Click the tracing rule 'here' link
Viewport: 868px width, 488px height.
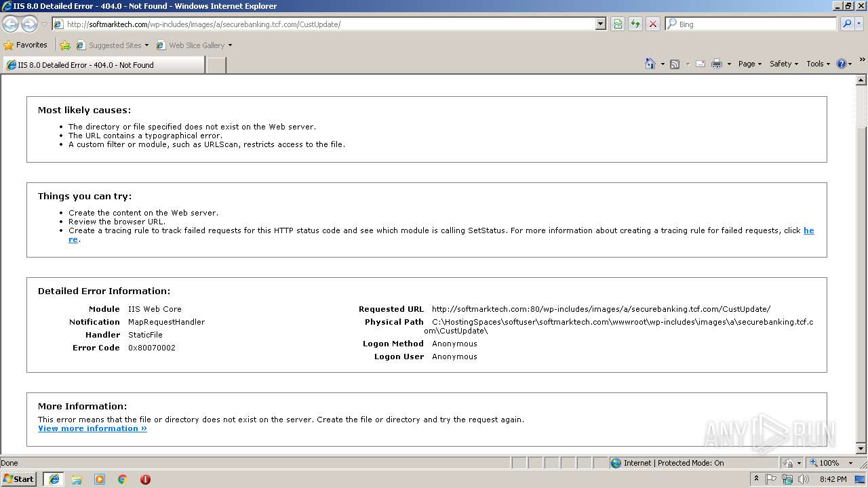point(808,230)
